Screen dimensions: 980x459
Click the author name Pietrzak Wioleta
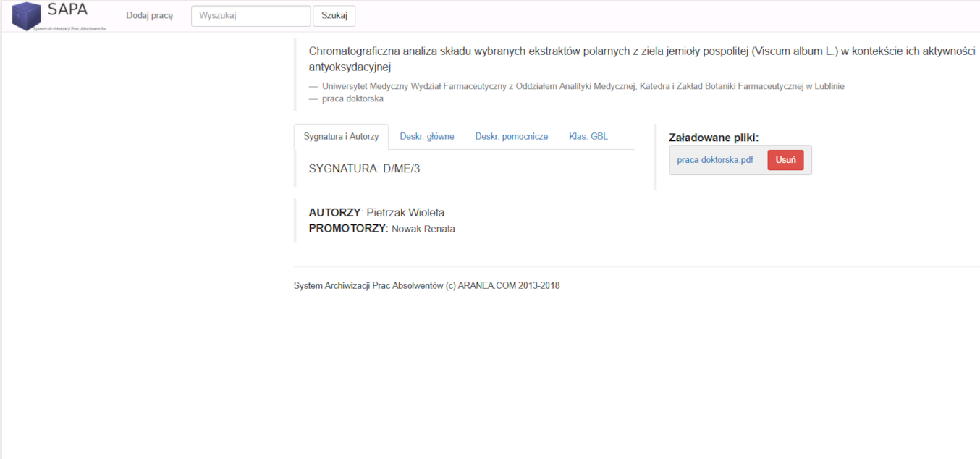405,213
